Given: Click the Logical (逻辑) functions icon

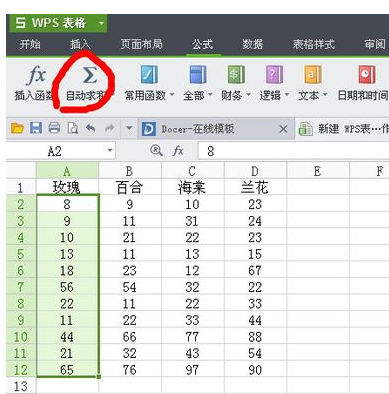Looking at the screenshot, I should point(274,74).
